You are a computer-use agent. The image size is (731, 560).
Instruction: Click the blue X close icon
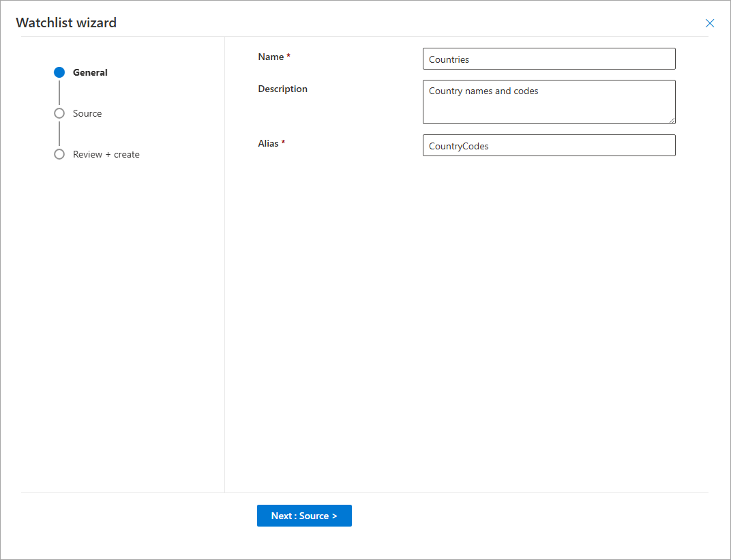click(710, 23)
